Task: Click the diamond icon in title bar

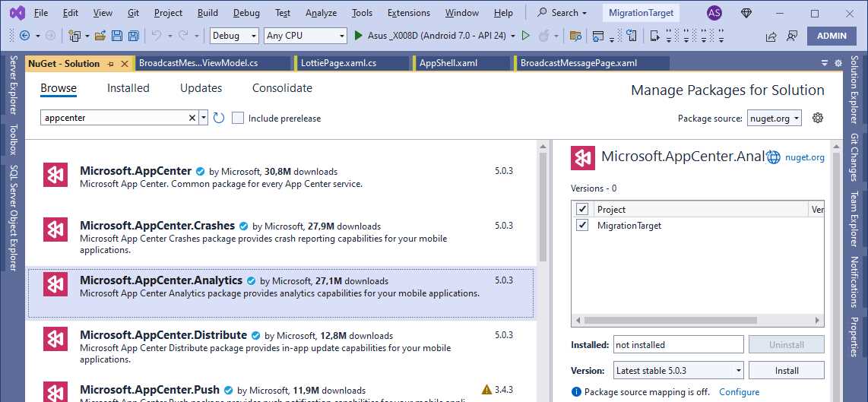Action: click(746, 13)
